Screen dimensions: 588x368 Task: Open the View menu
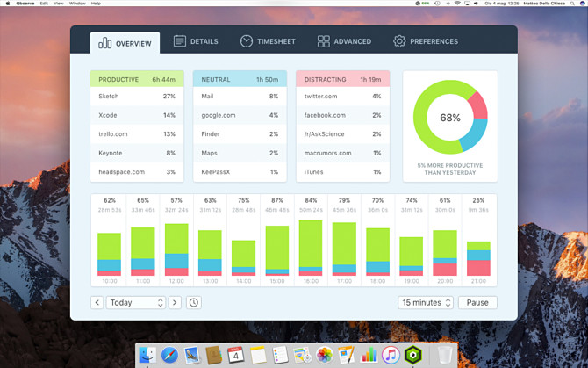59,3
